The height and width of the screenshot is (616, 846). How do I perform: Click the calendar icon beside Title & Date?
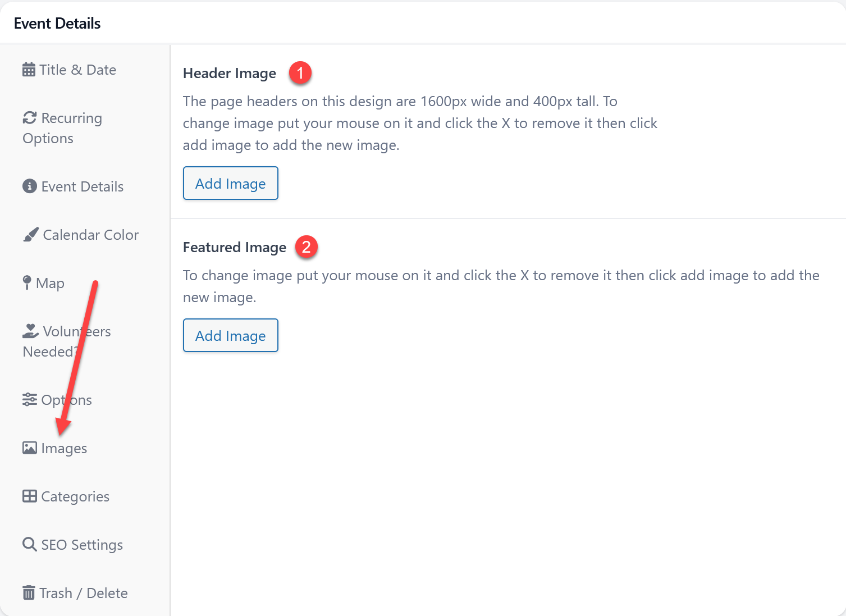29,70
